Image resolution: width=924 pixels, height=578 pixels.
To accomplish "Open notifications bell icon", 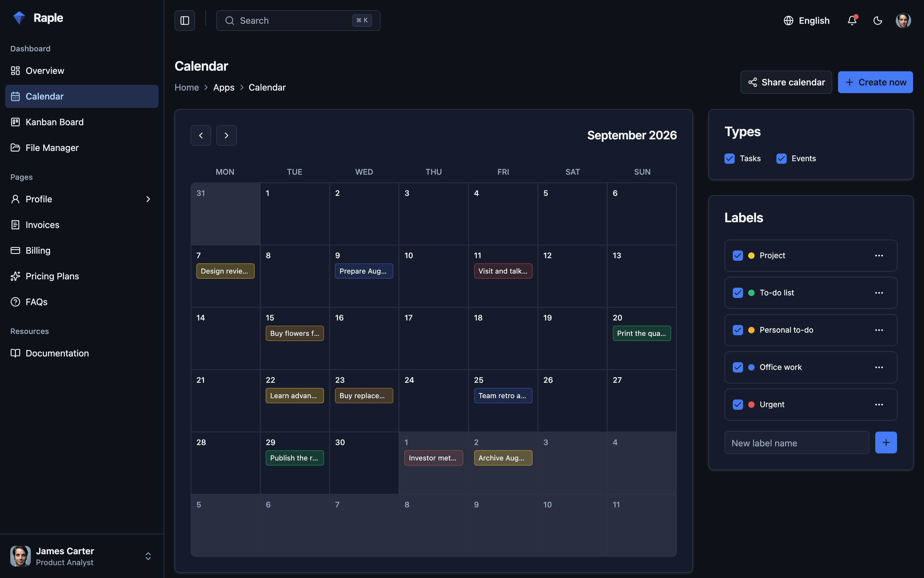I will (x=852, y=21).
